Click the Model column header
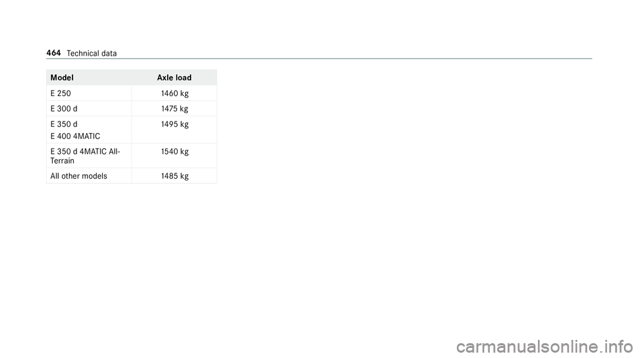This screenshot has width=644, height=358. pyautogui.click(x=62, y=78)
